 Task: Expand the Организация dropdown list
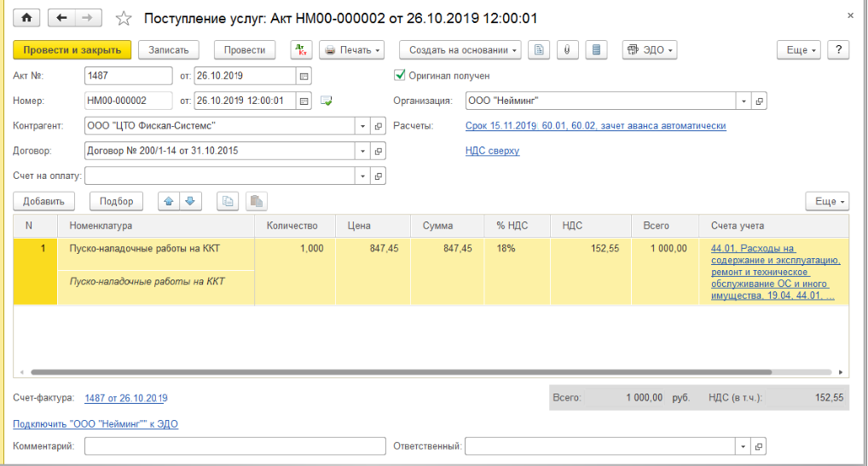(744, 101)
